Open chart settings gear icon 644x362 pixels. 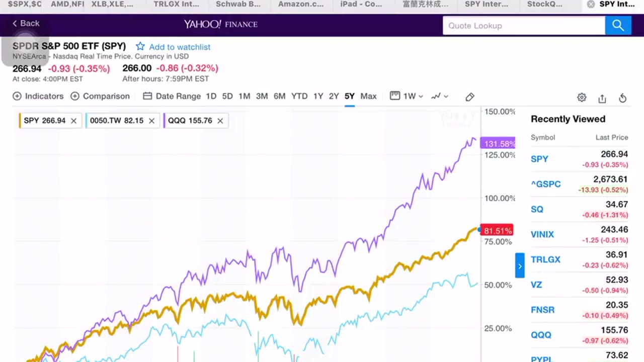pyautogui.click(x=582, y=98)
